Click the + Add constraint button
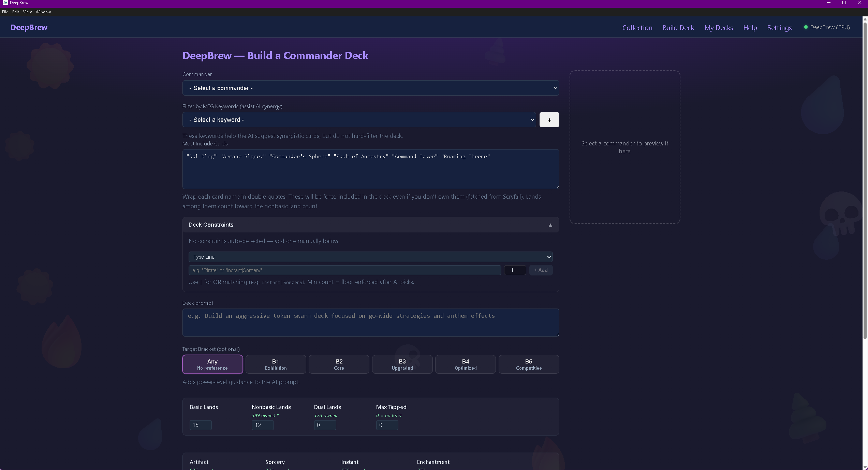The width and height of the screenshot is (868, 470). coord(541,270)
